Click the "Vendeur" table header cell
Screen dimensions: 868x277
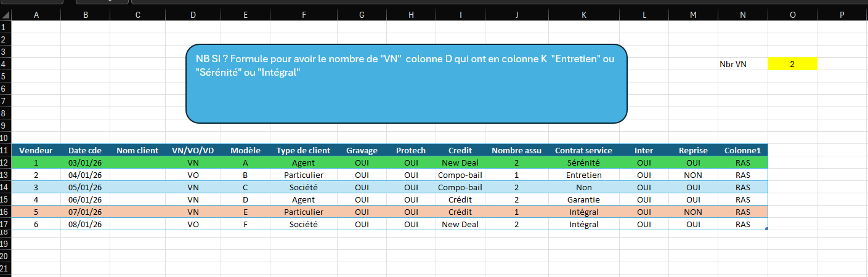[x=36, y=150]
